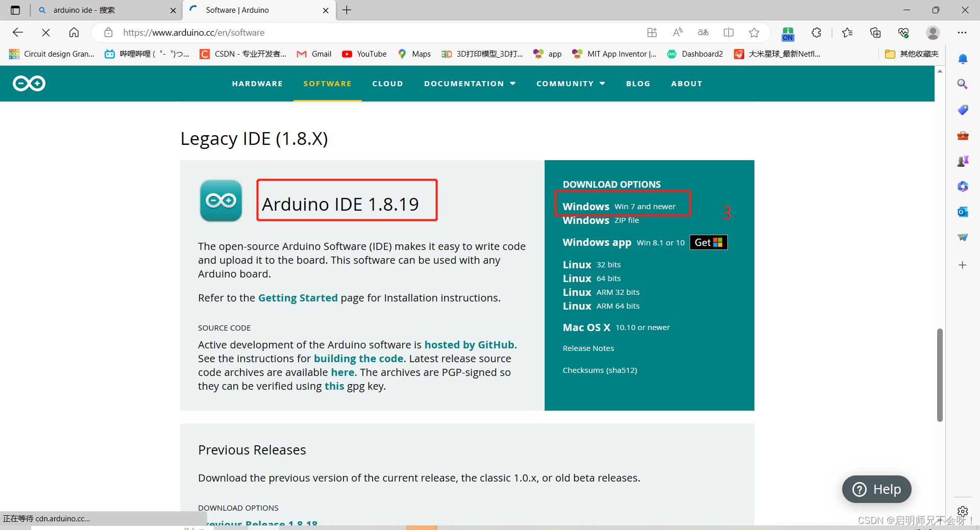Open tab actions menu icon at top left
The image size is (980, 530).
pos(15,10)
